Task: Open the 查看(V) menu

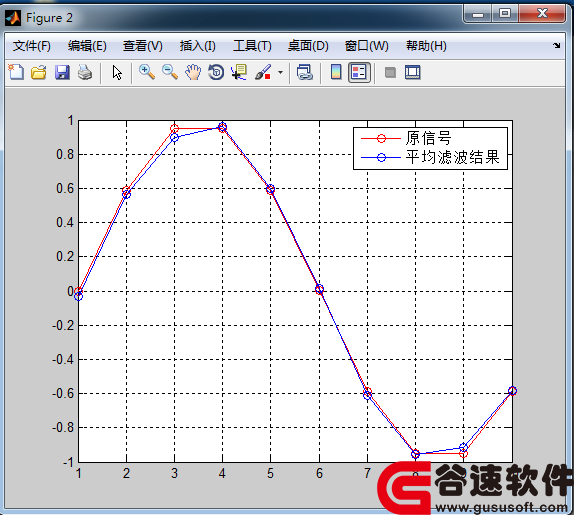Action: (142, 46)
